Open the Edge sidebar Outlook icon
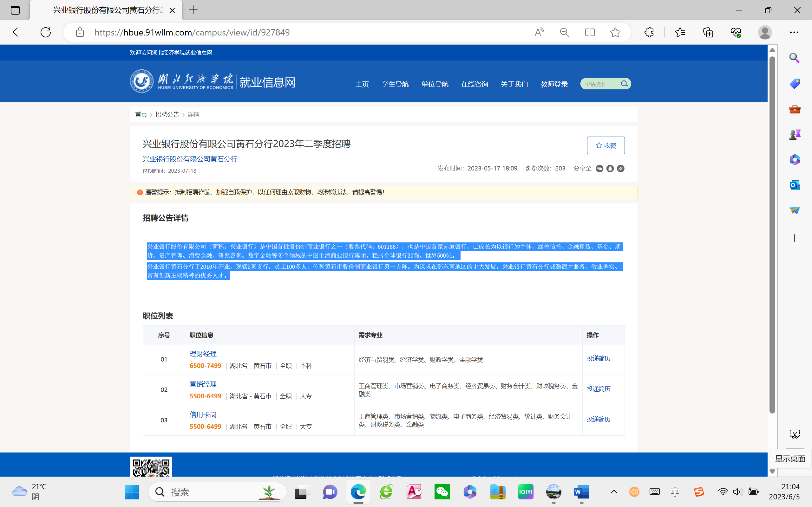812x507 pixels. coord(794,185)
